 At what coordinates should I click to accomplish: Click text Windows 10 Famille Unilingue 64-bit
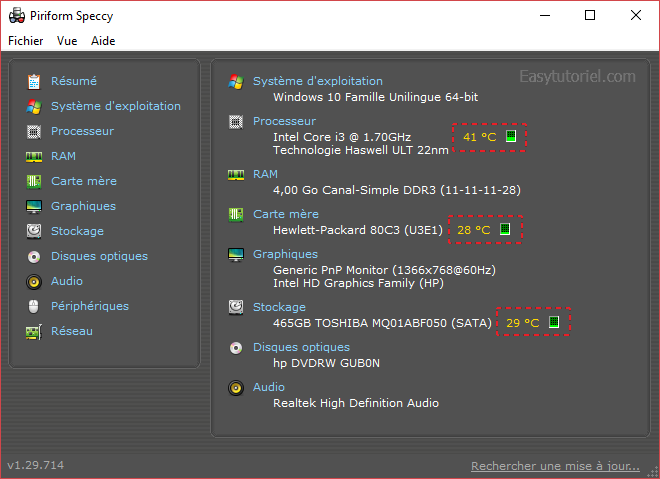click(375, 97)
